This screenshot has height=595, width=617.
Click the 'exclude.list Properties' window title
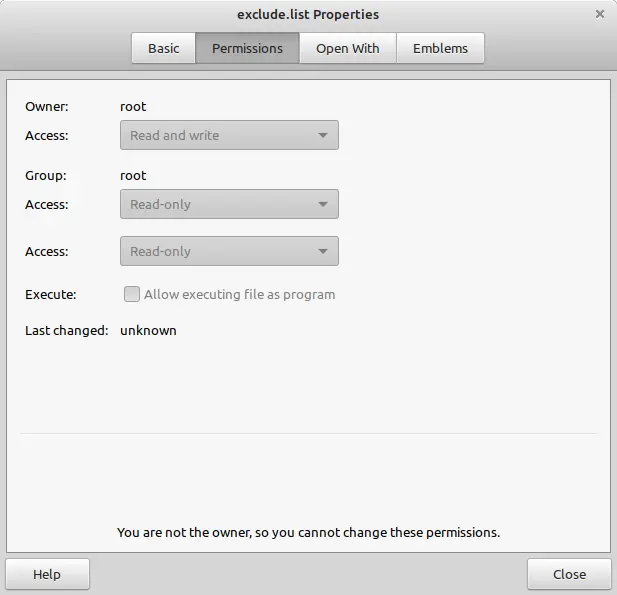(308, 15)
